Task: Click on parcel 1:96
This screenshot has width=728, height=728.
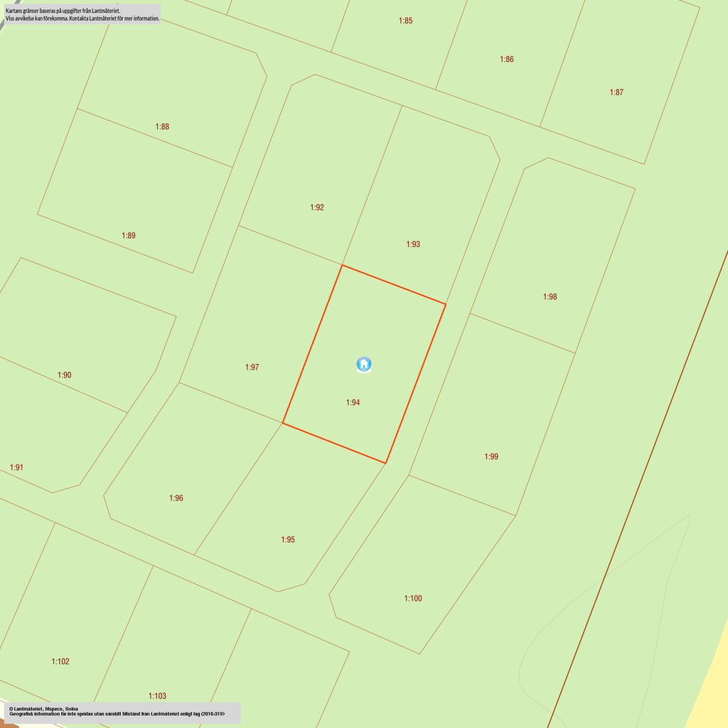Action: (x=176, y=498)
